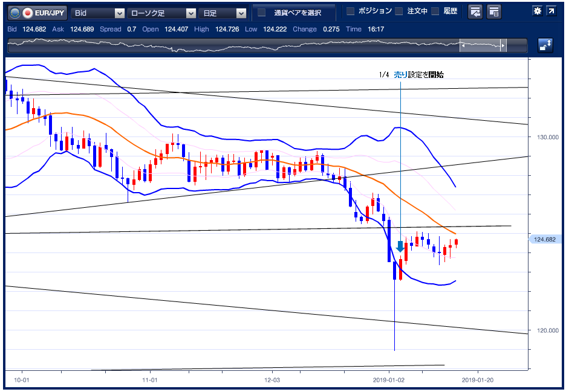Viewport: 566px width, 392px height.
Task: Click the Open value 124.407
Action: [176, 29]
